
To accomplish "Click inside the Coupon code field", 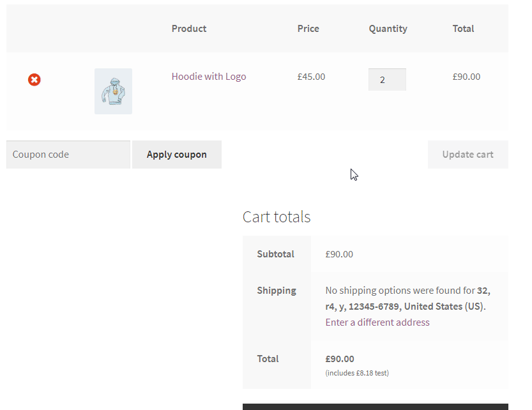I will [x=68, y=154].
